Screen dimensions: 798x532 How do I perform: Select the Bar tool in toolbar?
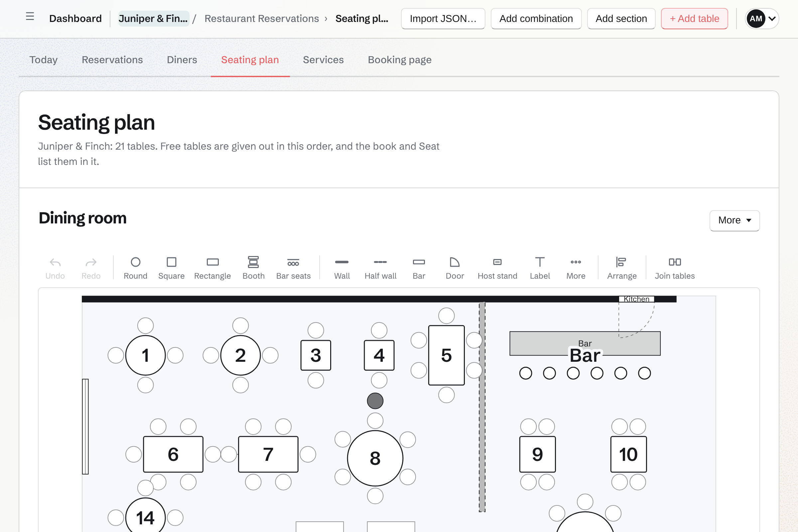click(x=419, y=268)
